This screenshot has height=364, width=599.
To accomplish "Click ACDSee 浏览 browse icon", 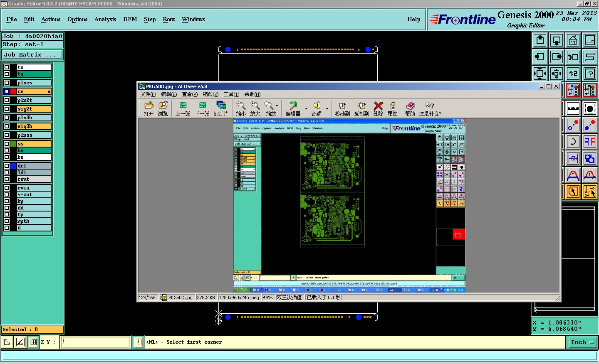I will [x=163, y=108].
